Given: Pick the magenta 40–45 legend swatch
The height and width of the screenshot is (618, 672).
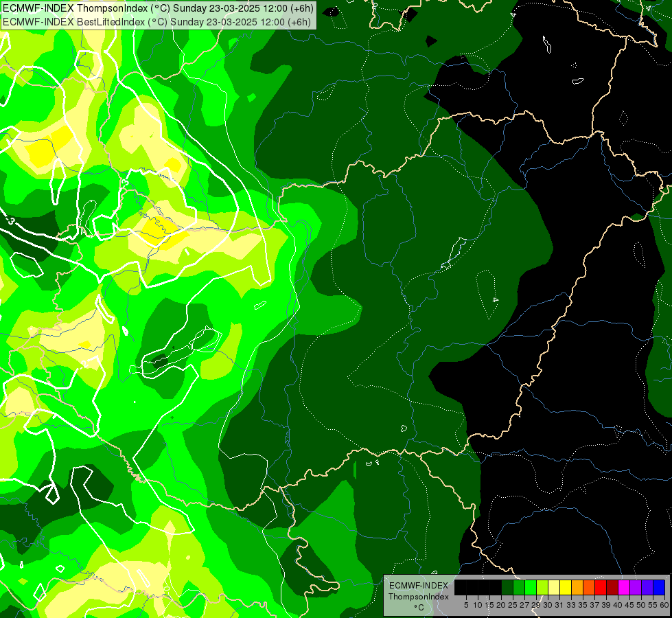Looking at the screenshot, I should 624,587.
